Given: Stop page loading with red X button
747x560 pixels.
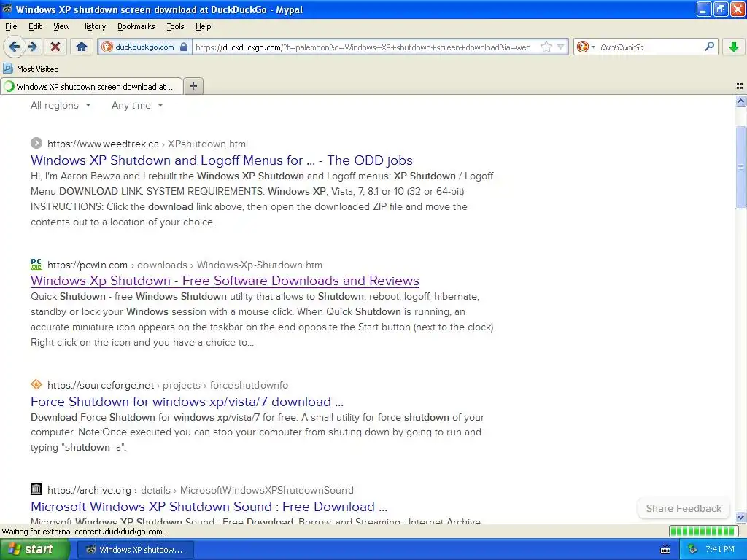Looking at the screenshot, I should (55, 47).
